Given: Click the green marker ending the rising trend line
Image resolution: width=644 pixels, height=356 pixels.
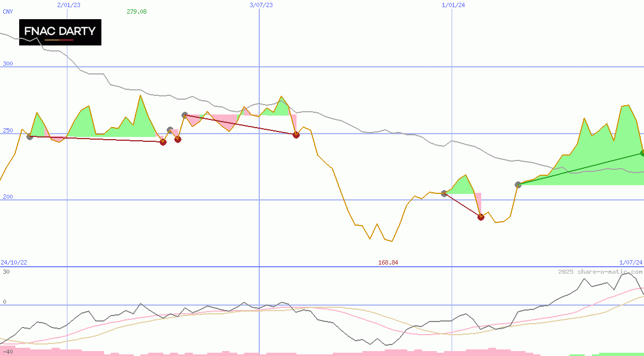Looking at the screenshot, I should [x=642, y=153].
